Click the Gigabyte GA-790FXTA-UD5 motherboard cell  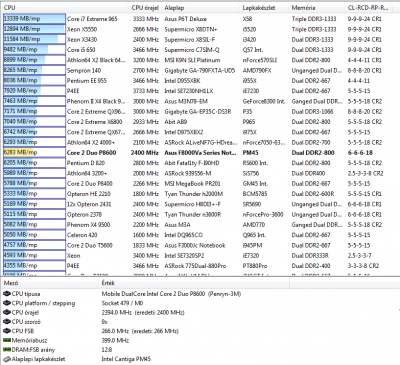tap(200, 70)
